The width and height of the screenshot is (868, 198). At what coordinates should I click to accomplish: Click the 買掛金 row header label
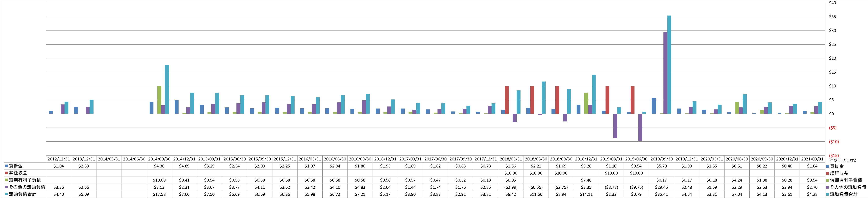coord(15,166)
